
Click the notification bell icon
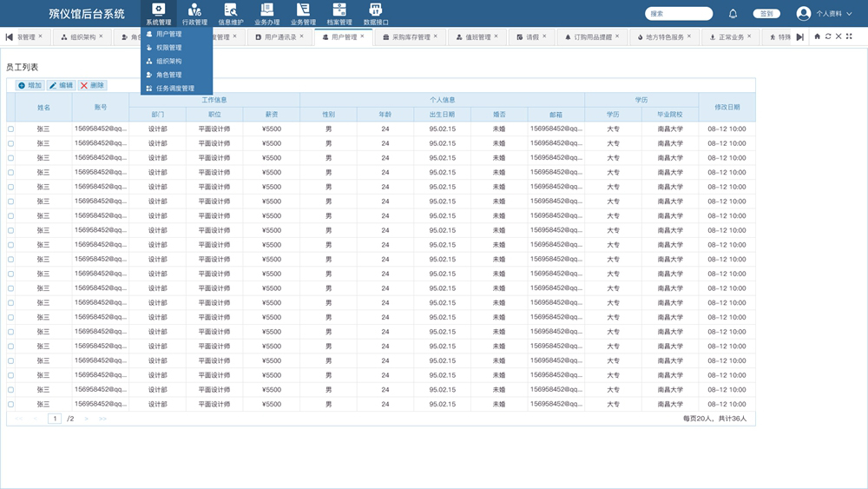733,14
